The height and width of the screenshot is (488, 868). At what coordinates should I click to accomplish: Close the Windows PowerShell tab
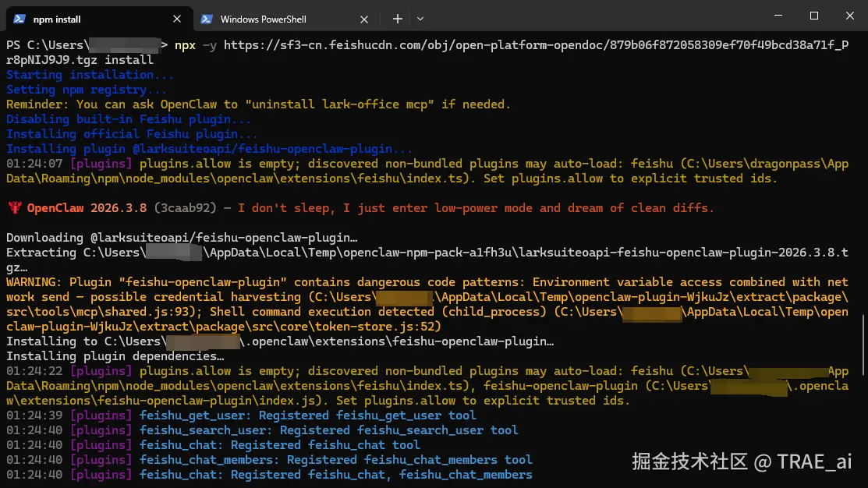coord(363,19)
